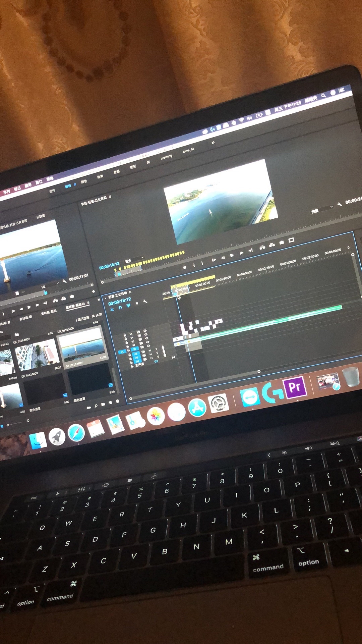
Task: Open System Preferences from the Dock
Action: pos(219,403)
